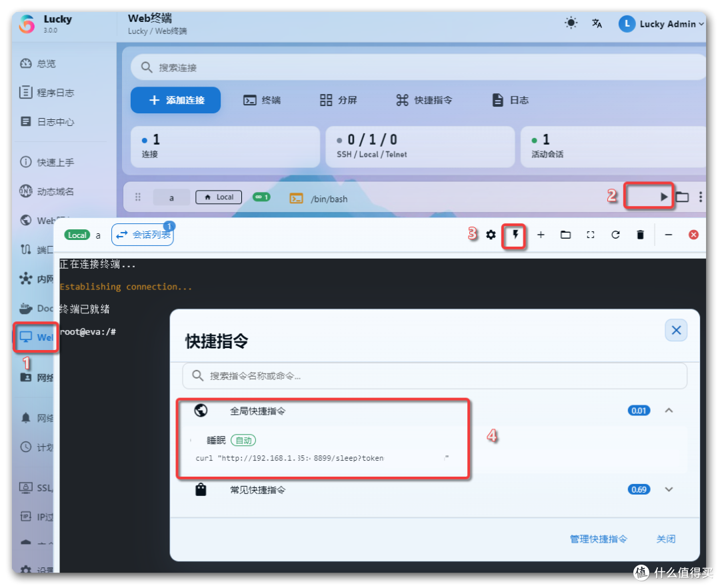The height and width of the screenshot is (588, 720).
Task: Close the 快捷指令 dialog with X
Action: pyautogui.click(x=676, y=330)
